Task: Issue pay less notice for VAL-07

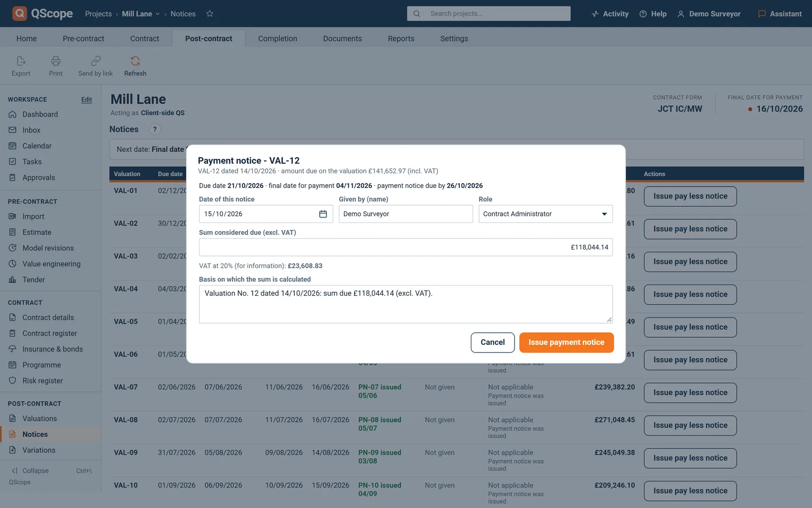Action: coord(690,393)
